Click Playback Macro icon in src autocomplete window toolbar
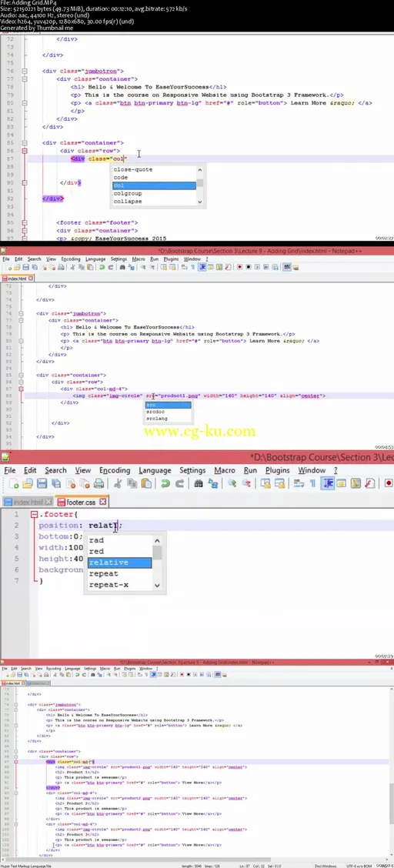The height and width of the screenshot is (868, 394). tap(257, 267)
